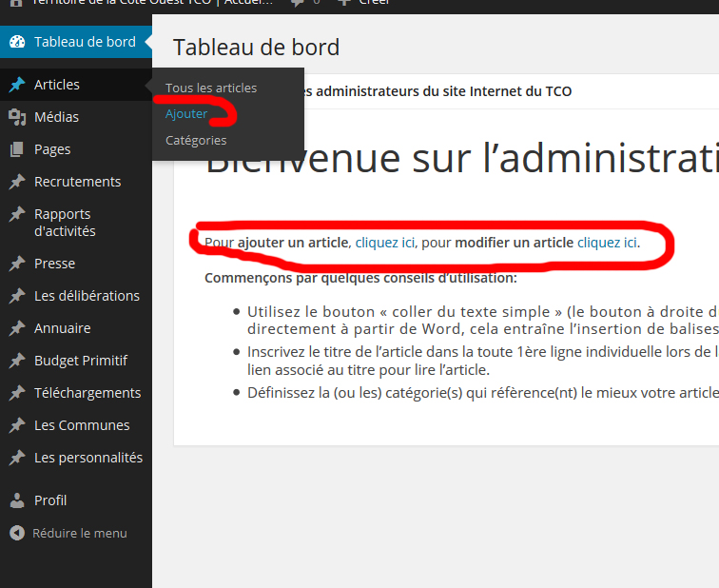
Task: Open Les délibérations section
Action: [x=76, y=296]
